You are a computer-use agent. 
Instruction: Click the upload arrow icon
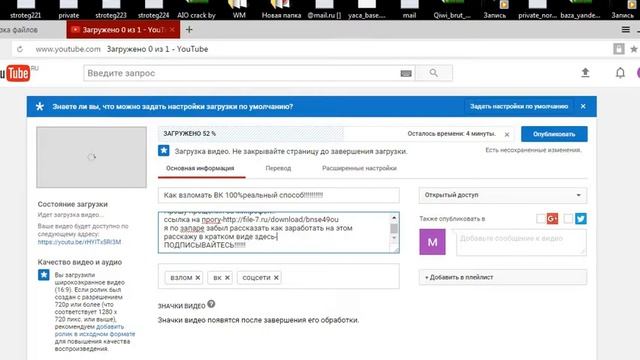pyautogui.click(x=585, y=73)
